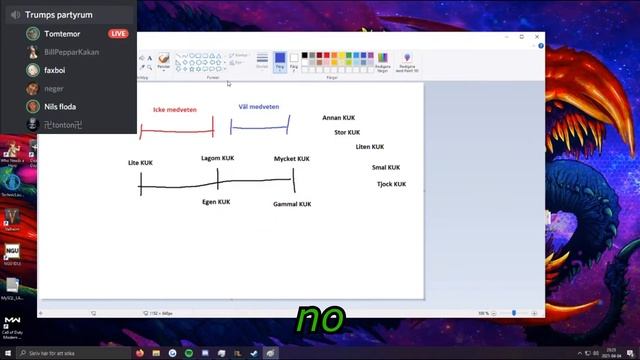Open the Fyll shape fill dropdown
This screenshot has height=360, width=640.
coord(237,63)
